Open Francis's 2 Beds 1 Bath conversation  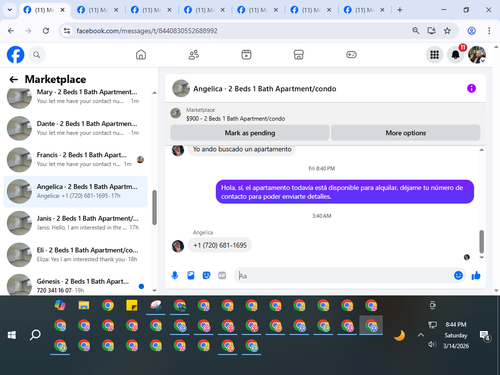(75, 160)
